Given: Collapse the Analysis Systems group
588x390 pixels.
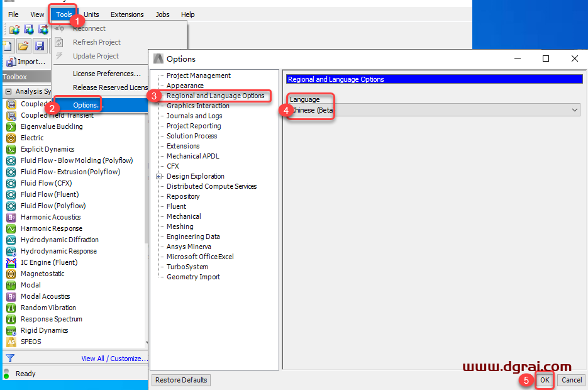Looking at the screenshot, I should click(8, 91).
